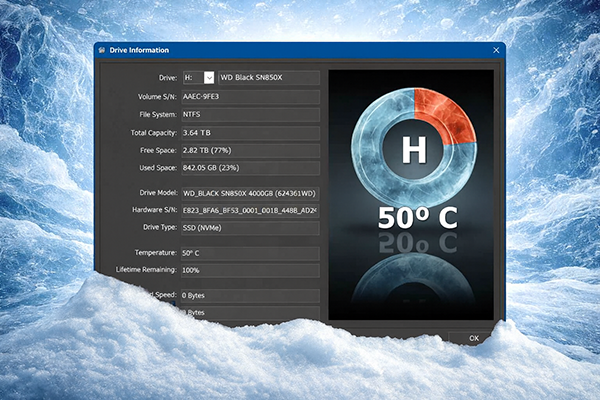The height and width of the screenshot is (400, 600).
Task: Click the Hardware S/N field
Action: (249, 210)
